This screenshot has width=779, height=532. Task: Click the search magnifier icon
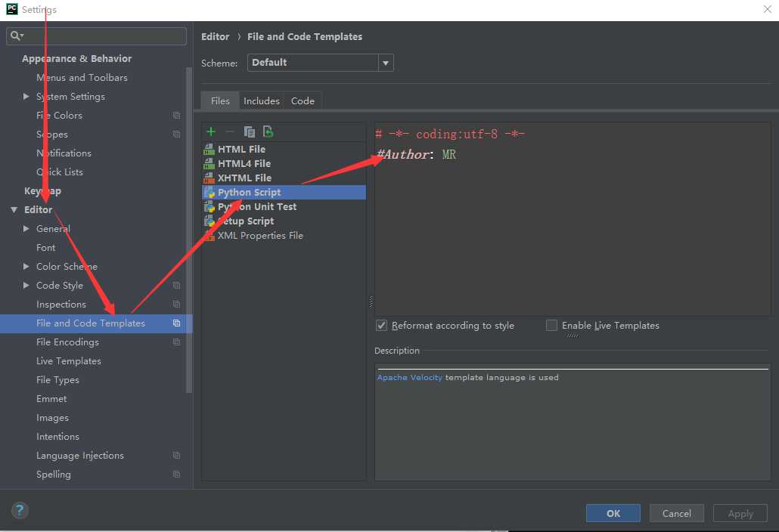pyautogui.click(x=17, y=36)
